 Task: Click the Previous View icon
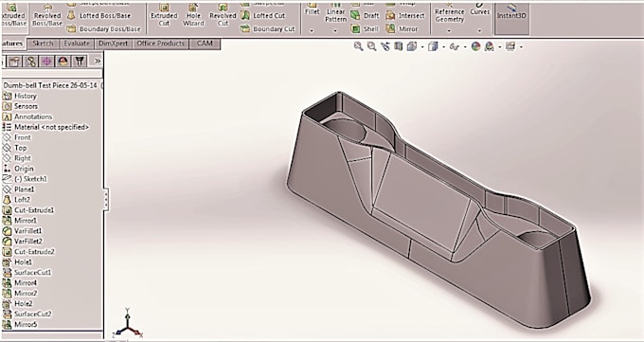385,46
